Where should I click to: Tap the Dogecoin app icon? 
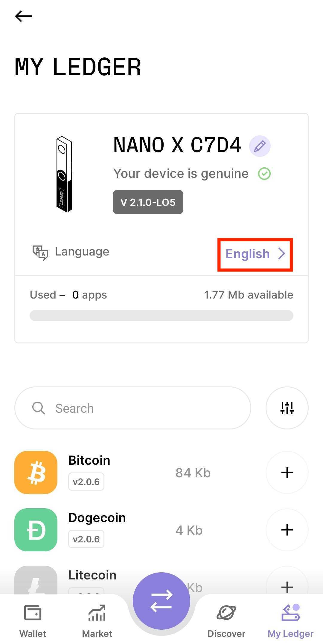[x=36, y=530]
